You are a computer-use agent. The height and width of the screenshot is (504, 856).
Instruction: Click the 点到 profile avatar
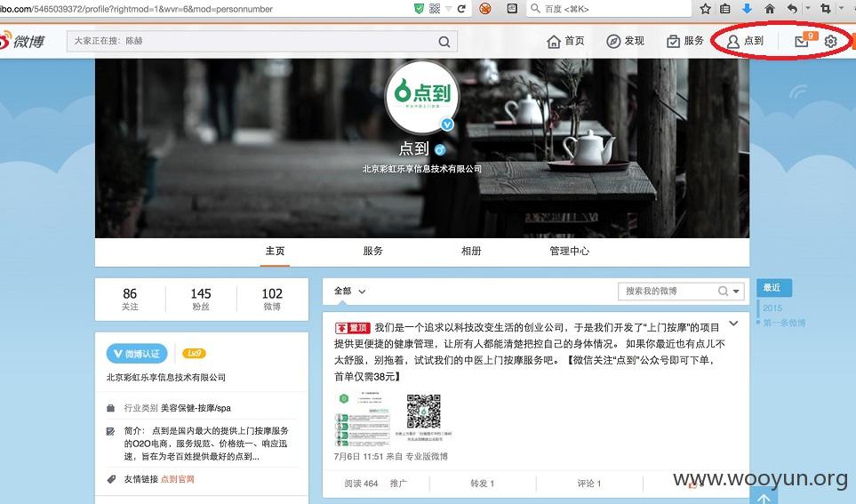(421, 97)
